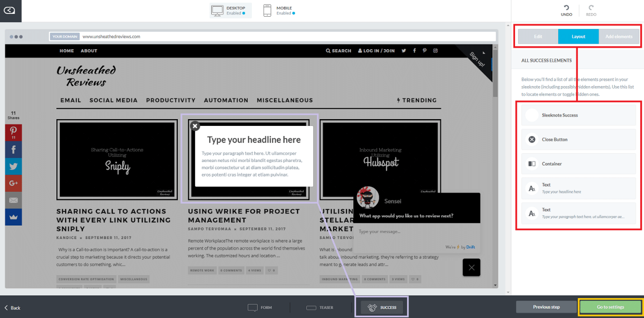
Task: Click the popup paragraph placeholder text
Action: [252, 164]
